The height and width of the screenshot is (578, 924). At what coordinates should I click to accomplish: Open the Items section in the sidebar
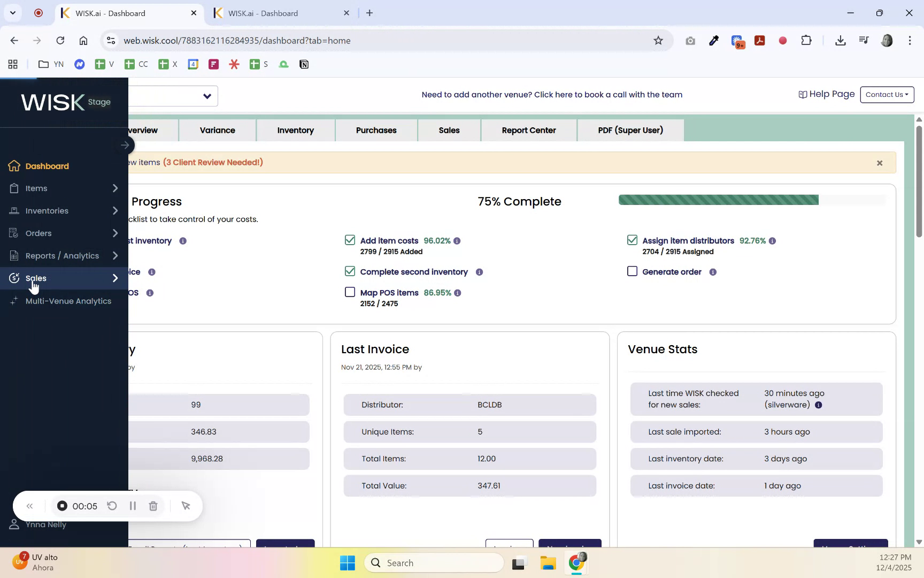[x=36, y=188]
